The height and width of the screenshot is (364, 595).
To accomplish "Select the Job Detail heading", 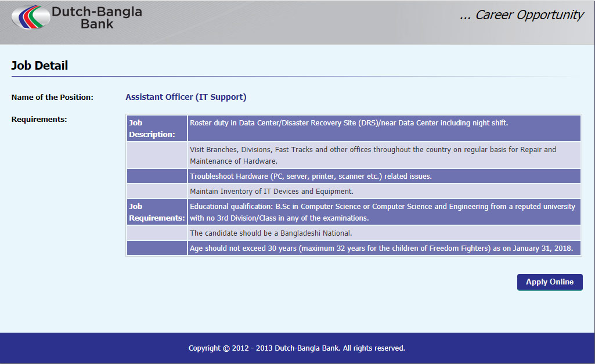I will point(39,65).
